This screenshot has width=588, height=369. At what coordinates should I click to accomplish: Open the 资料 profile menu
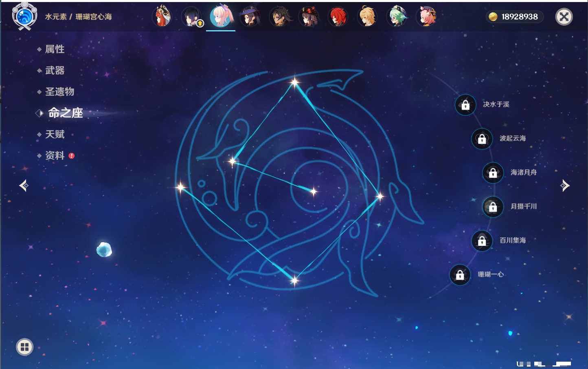tap(55, 155)
